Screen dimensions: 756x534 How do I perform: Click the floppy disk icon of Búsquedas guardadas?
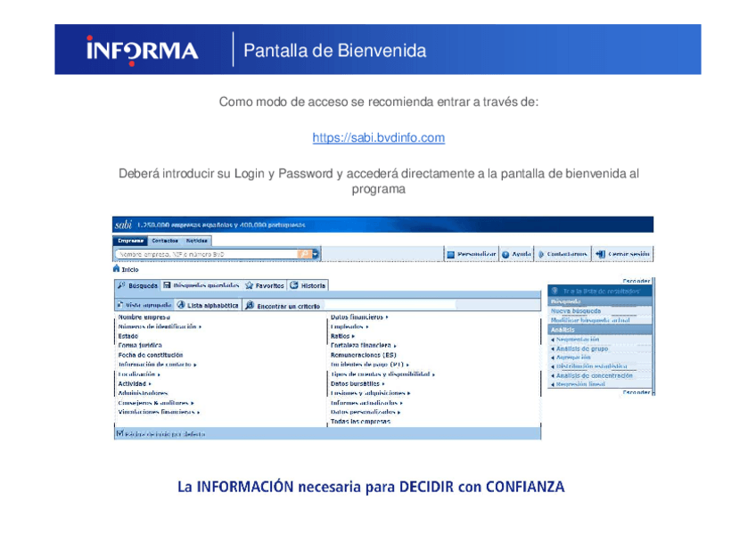(x=167, y=285)
